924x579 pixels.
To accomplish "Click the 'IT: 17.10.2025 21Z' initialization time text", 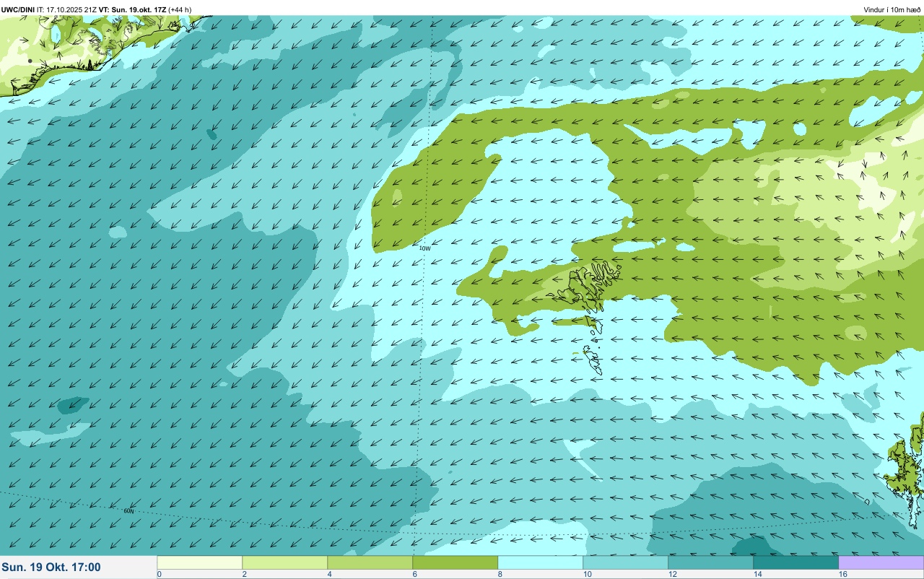I will click(x=67, y=9).
